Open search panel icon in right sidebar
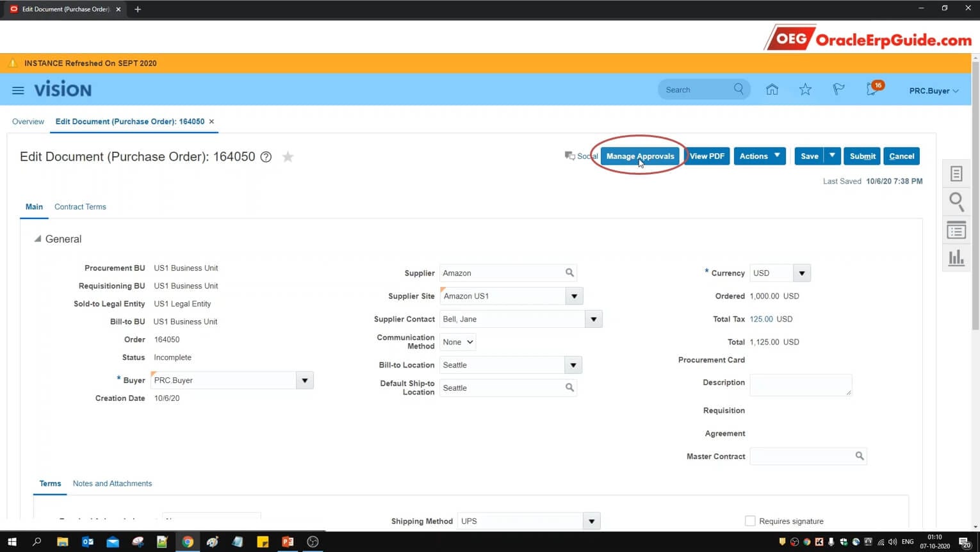980x552 pixels. (x=956, y=202)
